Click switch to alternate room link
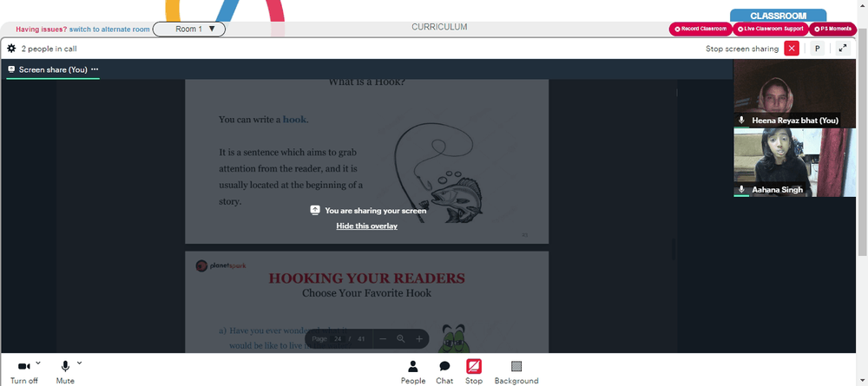This screenshot has width=868, height=386. click(109, 29)
